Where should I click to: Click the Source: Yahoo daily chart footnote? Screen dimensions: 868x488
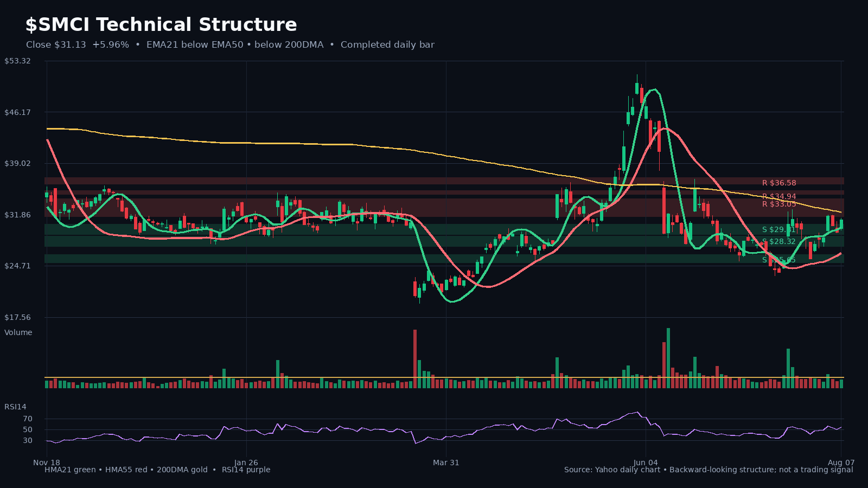click(x=612, y=470)
